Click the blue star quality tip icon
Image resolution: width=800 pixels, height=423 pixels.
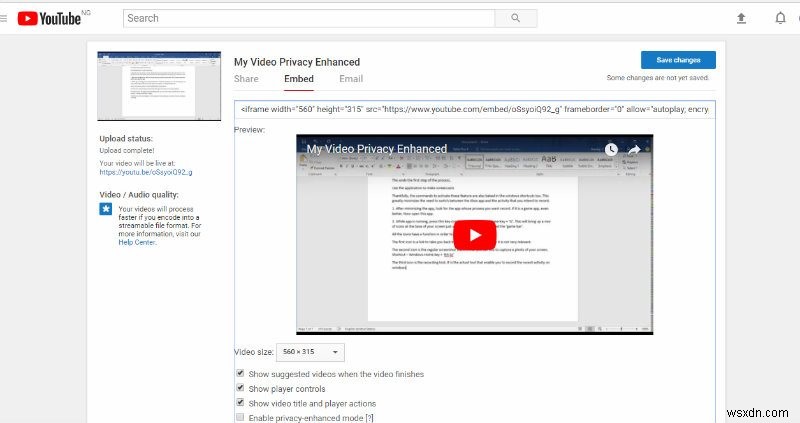point(106,209)
